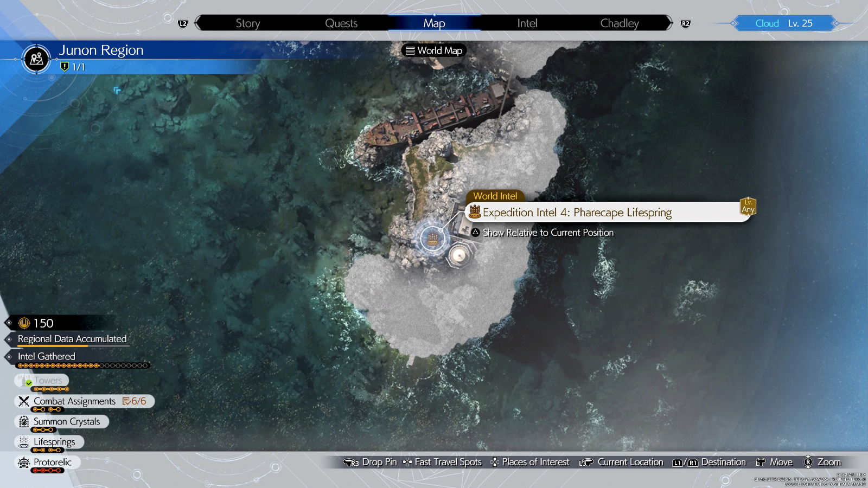Click the d-pad icon by Fast Travel Spots

[x=407, y=462]
